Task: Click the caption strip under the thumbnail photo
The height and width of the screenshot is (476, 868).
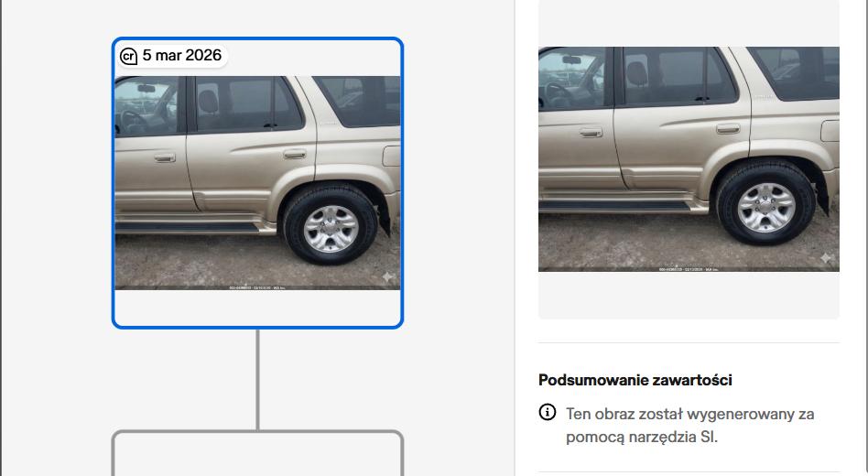Action: pos(257,287)
